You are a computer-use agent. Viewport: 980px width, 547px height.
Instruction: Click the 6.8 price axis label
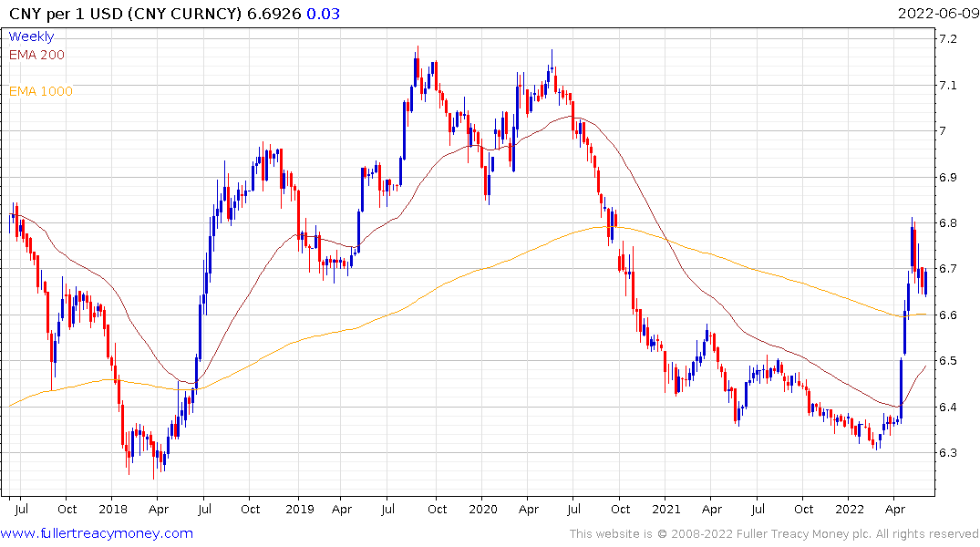click(947, 223)
